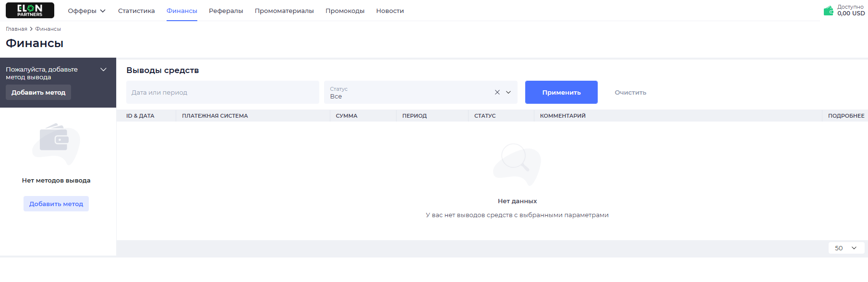Go to the Статистика menu
The image size is (868, 282).
tap(136, 11)
